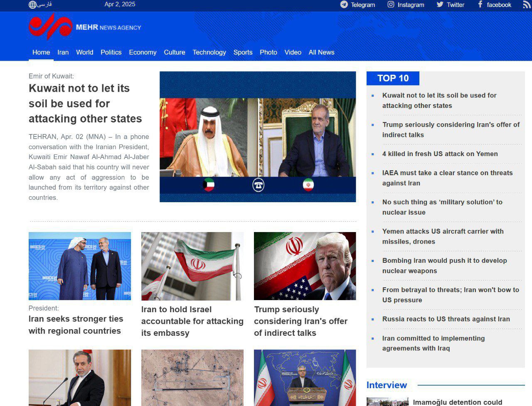Viewport: 532px width, 406px height.
Task: Open the RSS feed icon
Action: pyautogui.click(x=526, y=5)
